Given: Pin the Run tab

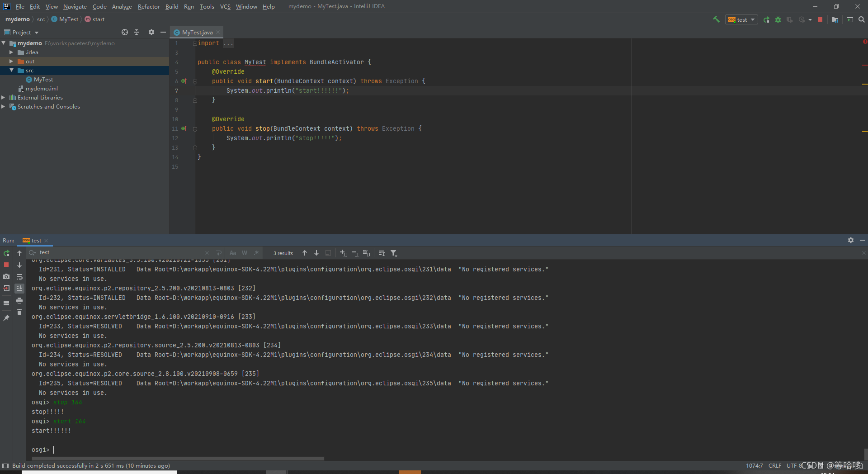Looking at the screenshot, I should pyautogui.click(x=6, y=318).
